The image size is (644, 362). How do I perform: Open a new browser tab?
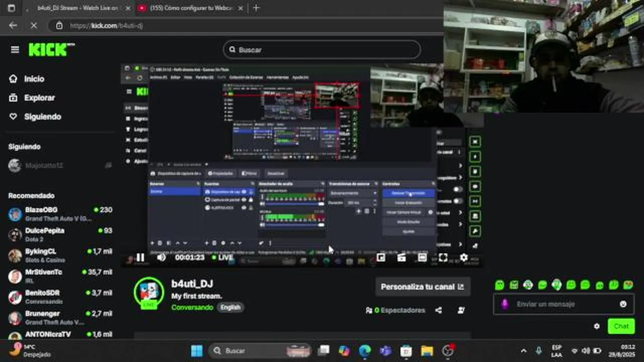coord(256,8)
